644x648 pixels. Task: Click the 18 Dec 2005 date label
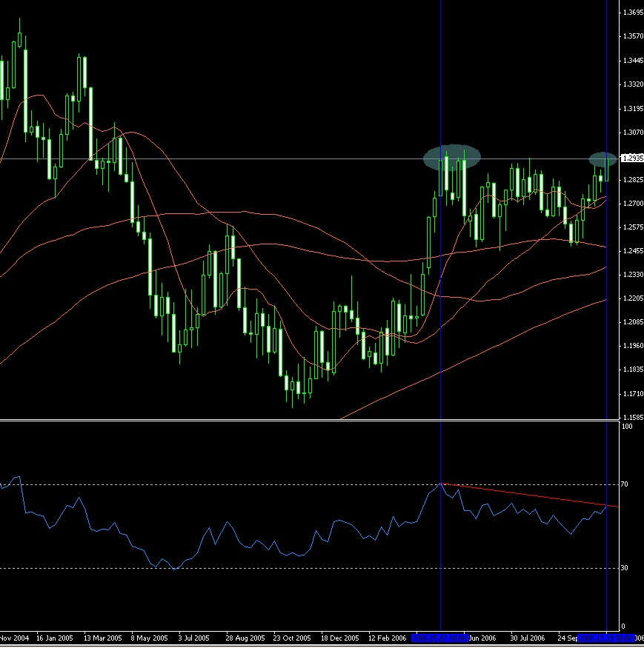340,638
